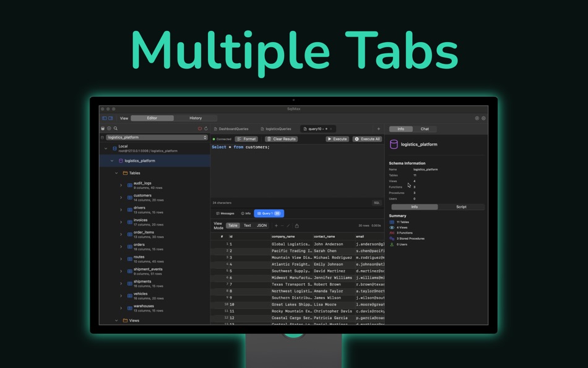Open search with the magnifier icon
Viewport: 588px width, 368px height.
tap(116, 128)
